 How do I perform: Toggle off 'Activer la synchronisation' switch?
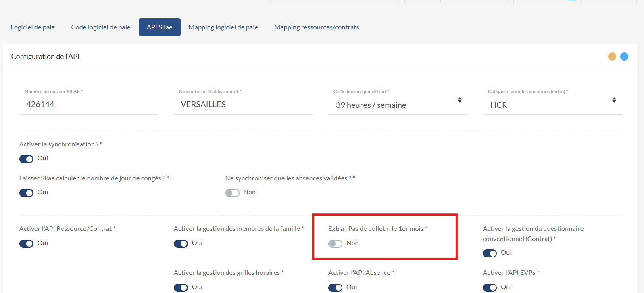27,159
